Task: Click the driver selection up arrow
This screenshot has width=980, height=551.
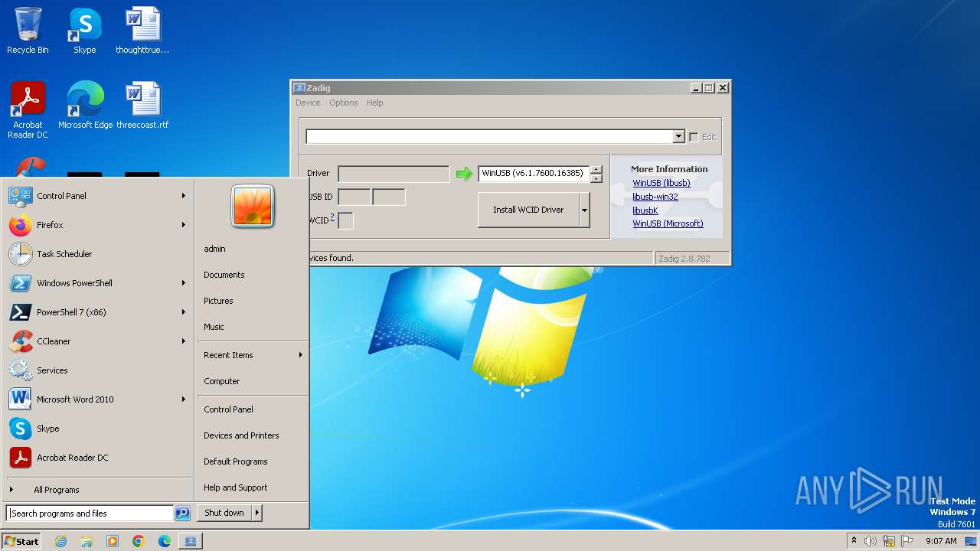Action: click(596, 170)
